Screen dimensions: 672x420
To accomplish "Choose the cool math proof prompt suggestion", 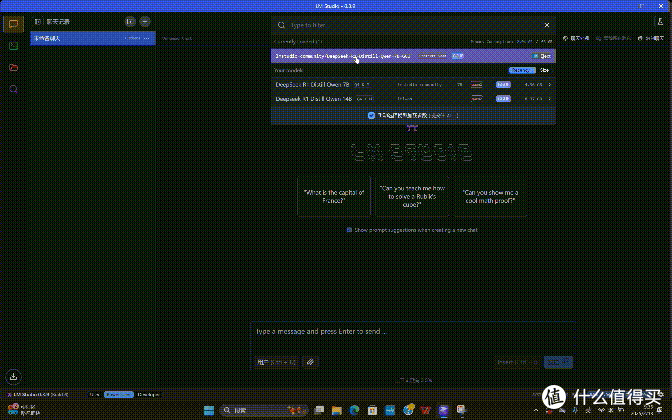I will coord(490,196).
